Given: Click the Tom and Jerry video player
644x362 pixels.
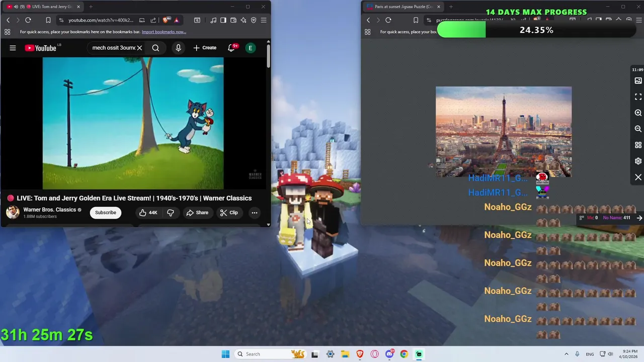Looking at the screenshot, I should click(x=133, y=123).
